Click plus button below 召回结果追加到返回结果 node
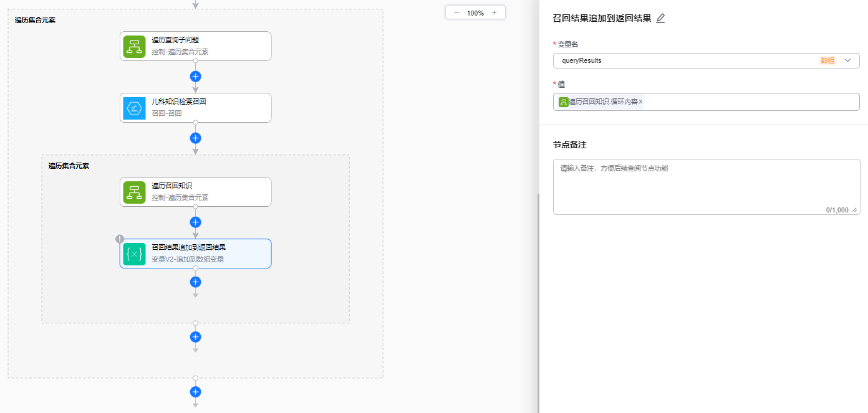This screenshot has width=868, height=413. [x=195, y=282]
